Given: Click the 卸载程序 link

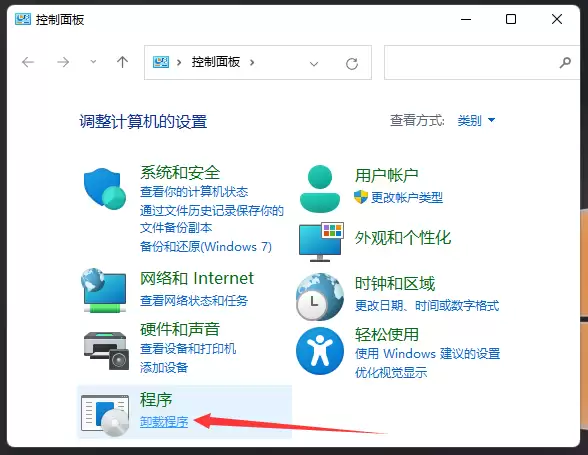Looking at the screenshot, I should pos(164,422).
